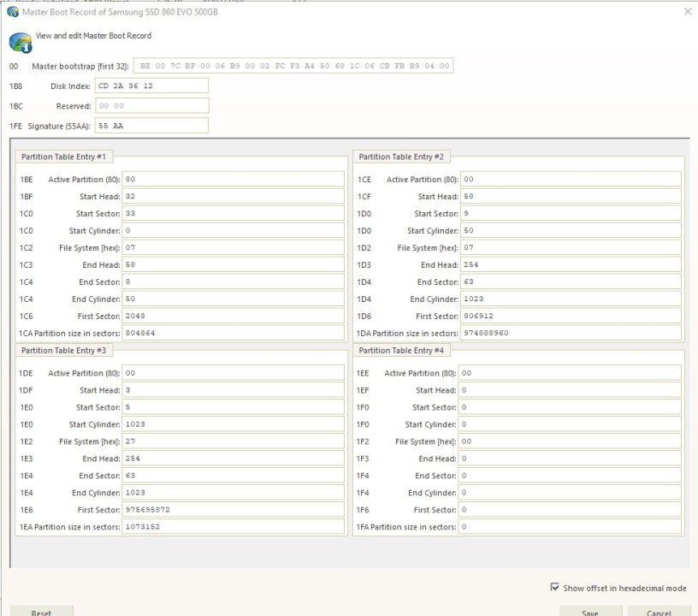The width and height of the screenshot is (698, 616).
Task: Close the Master Boot Record dialog
Action: coord(689,11)
